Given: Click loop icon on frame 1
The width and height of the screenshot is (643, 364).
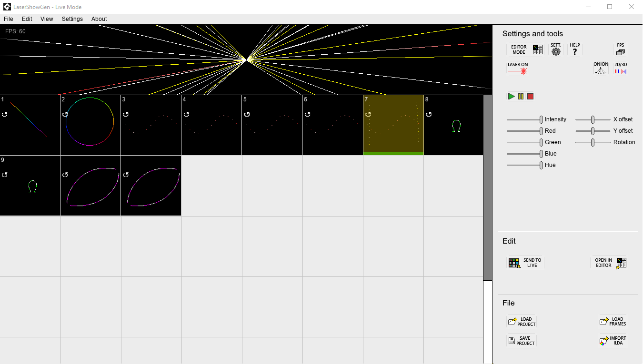Looking at the screenshot, I should tap(5, 114).
